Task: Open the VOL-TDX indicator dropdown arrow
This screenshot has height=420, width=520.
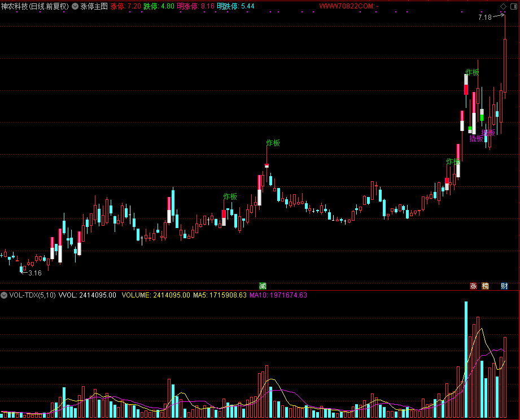Action: coord(4,295)
